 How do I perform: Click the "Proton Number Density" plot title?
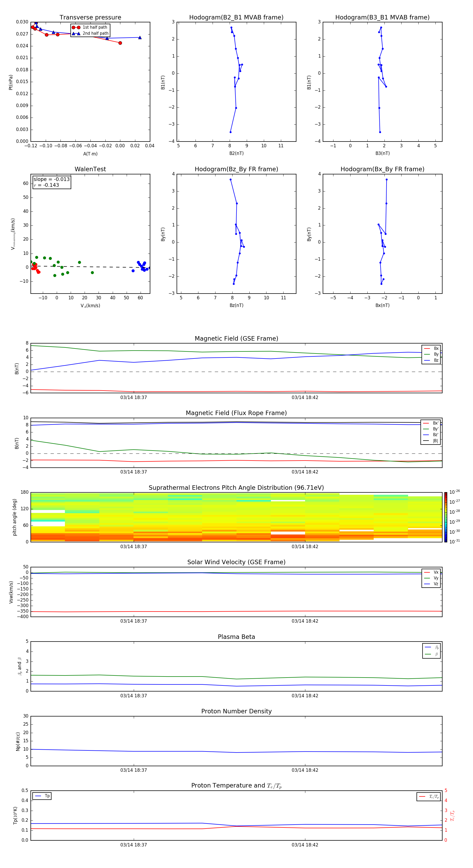pos(236,711)
